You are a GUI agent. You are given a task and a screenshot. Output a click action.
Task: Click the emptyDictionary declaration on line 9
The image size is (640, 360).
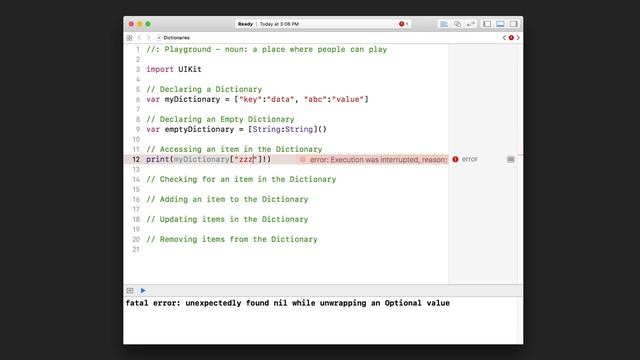[236, 129]
